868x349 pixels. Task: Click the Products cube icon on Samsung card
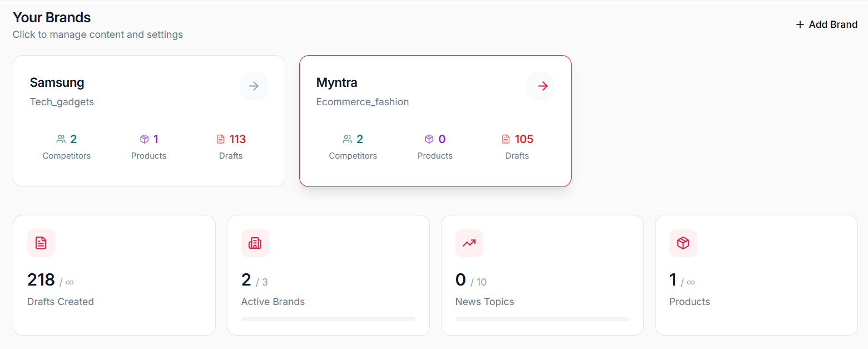point(145,139)
